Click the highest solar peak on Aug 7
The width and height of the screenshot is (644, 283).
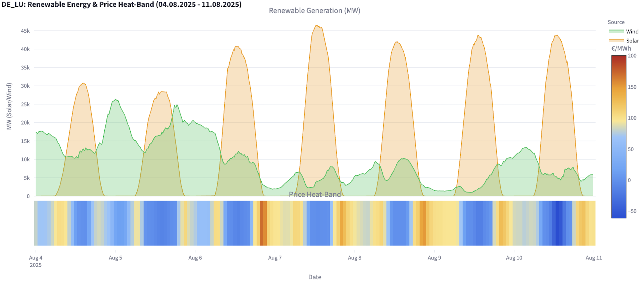point(317,26)
